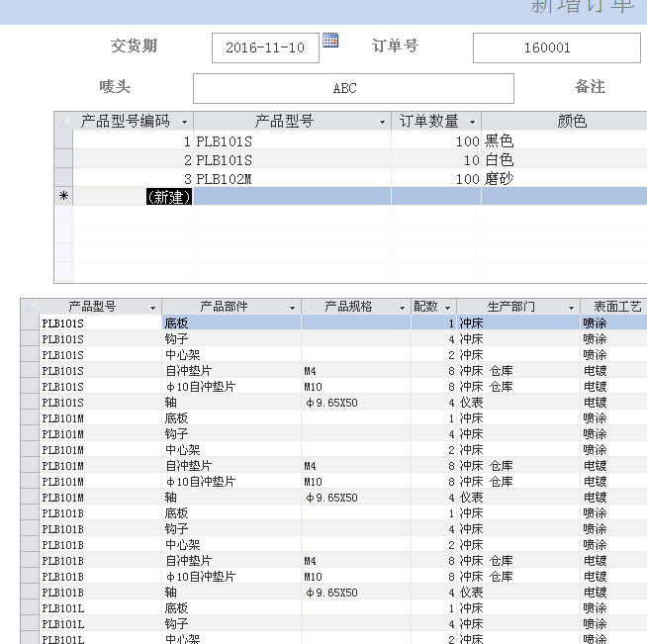Click row selector for first order row PLB101S

point(63,141)
